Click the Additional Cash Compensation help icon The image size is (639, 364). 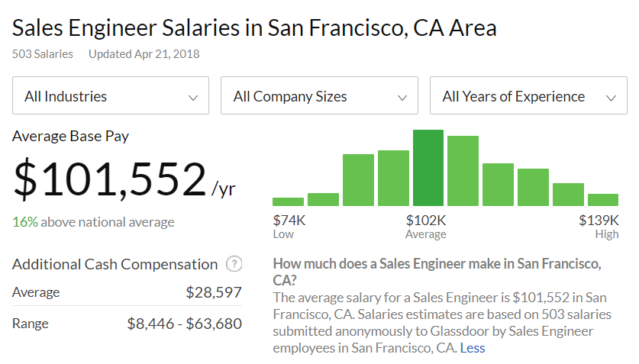click(234, 264)
